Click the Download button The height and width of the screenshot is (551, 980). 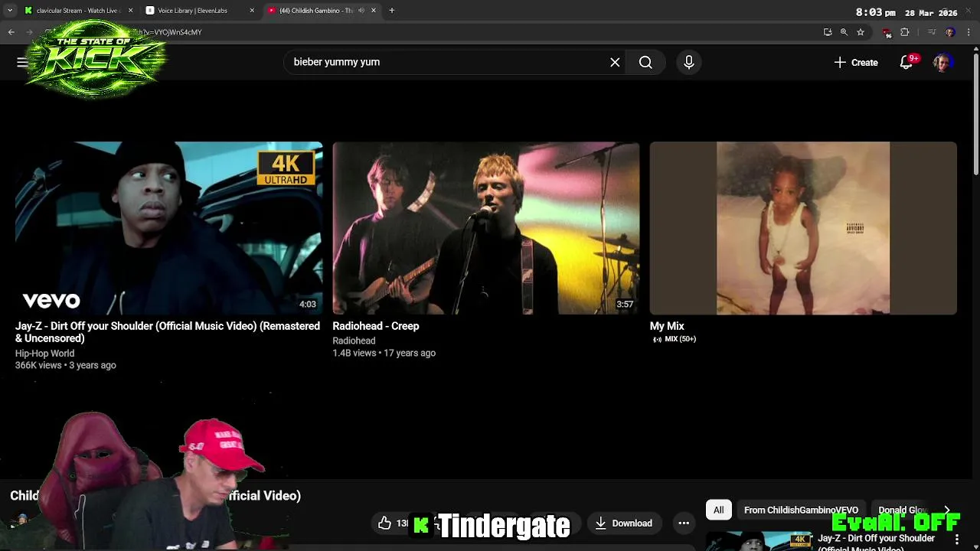[623, 523]
